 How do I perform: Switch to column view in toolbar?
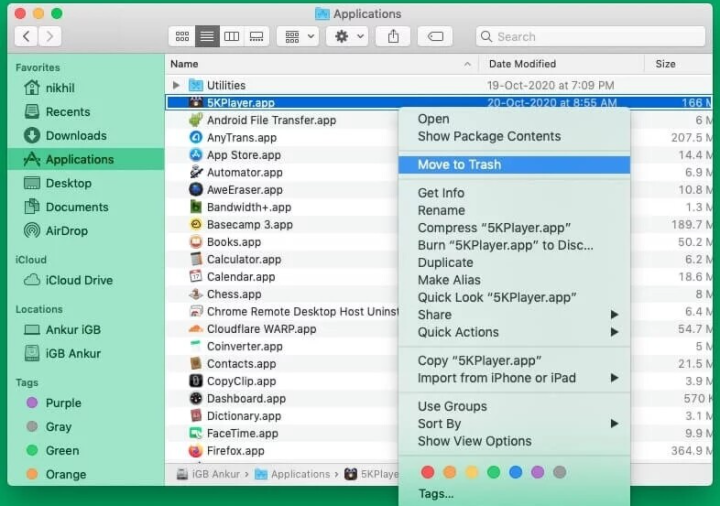click(x=232, y=36)
